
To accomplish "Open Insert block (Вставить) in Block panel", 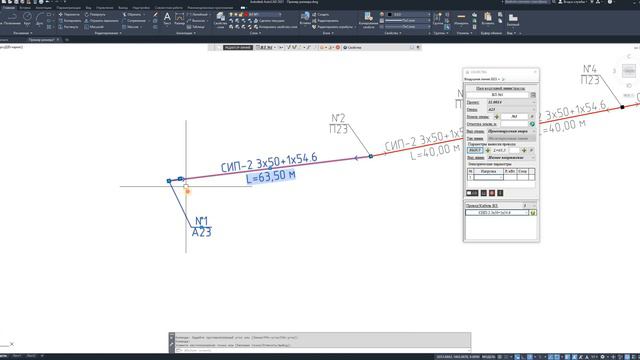I will [305, 18].
